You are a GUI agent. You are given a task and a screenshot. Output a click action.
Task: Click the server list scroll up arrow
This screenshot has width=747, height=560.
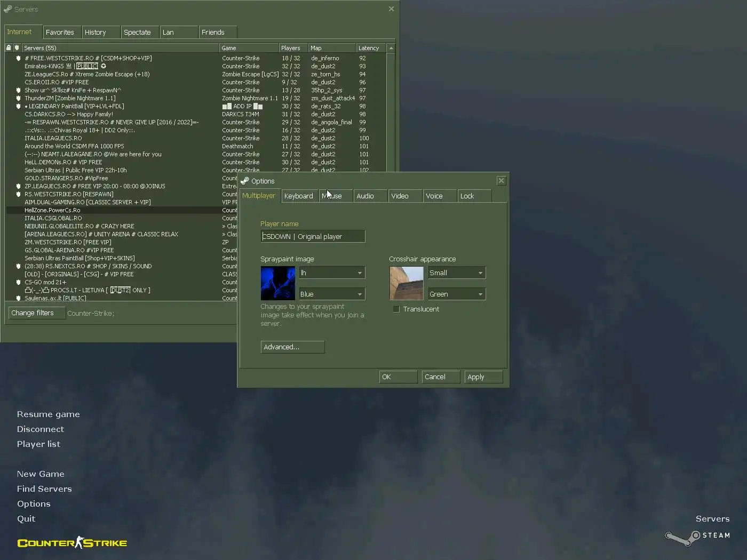[391, 48]
